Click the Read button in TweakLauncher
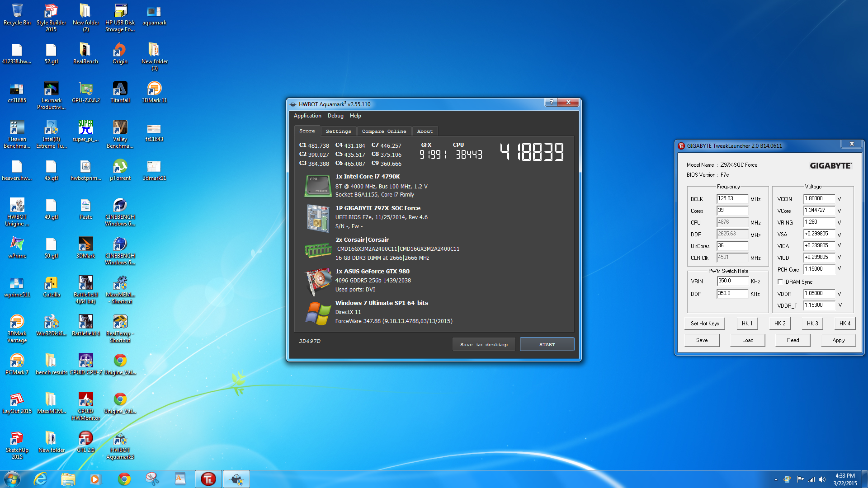The height and width of the screenshot is (488, 868). [x=793, y=340]
